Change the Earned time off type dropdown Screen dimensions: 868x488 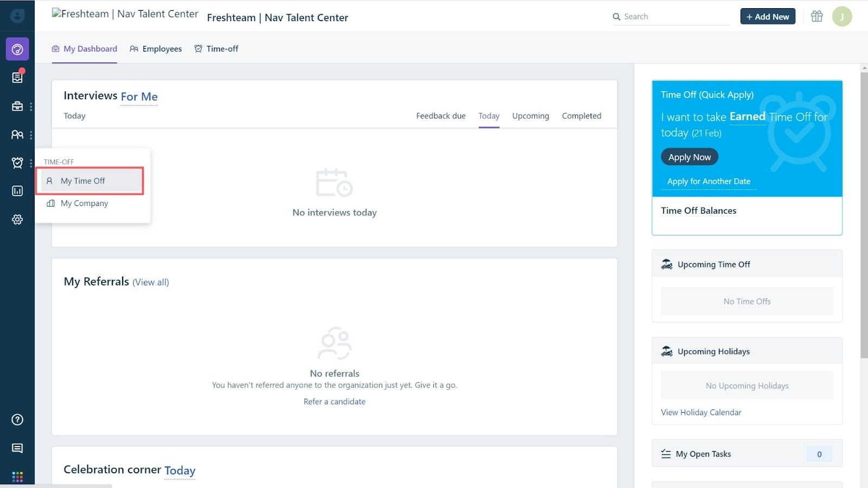pyautogui.click(x=747, y=117)
